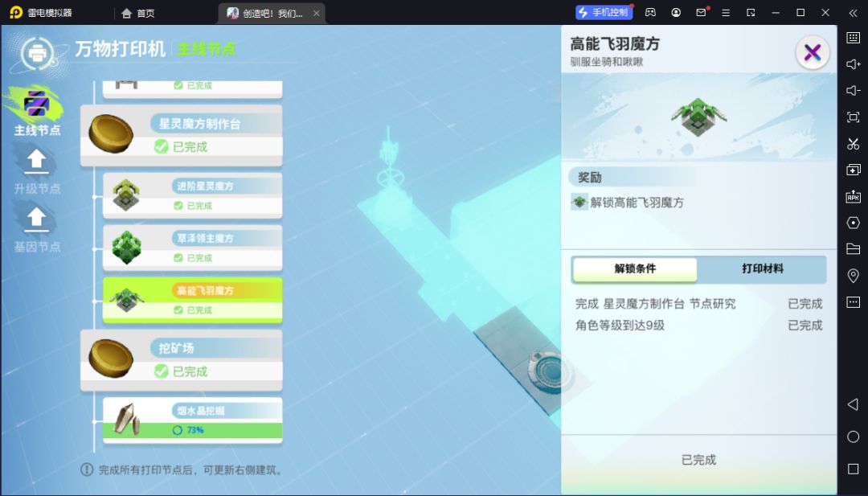
Task: Open the emulator hamburger menu
Action: [726, 12]
